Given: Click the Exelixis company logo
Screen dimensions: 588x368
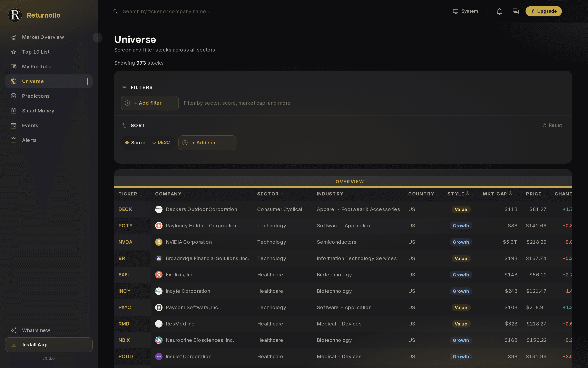Looking at the screenshot, I should pos(159,275).
